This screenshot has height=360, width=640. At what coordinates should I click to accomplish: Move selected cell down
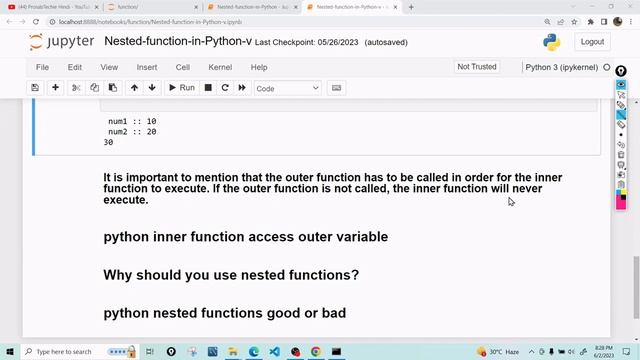pyautogui.click(x=152, y=88)
